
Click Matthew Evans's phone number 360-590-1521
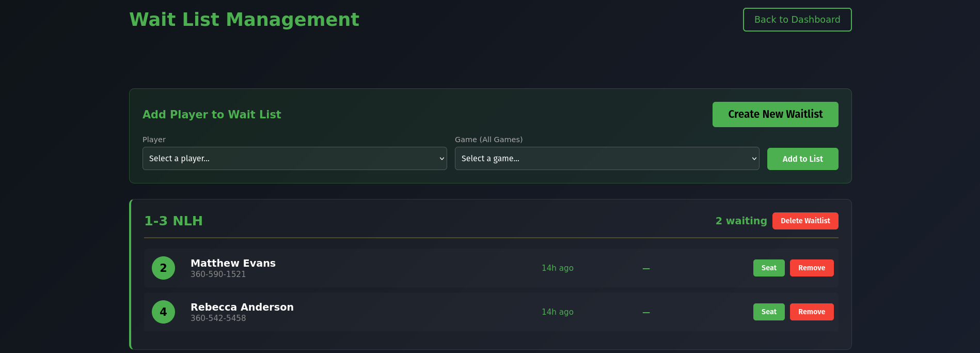[x=218, y=274]
